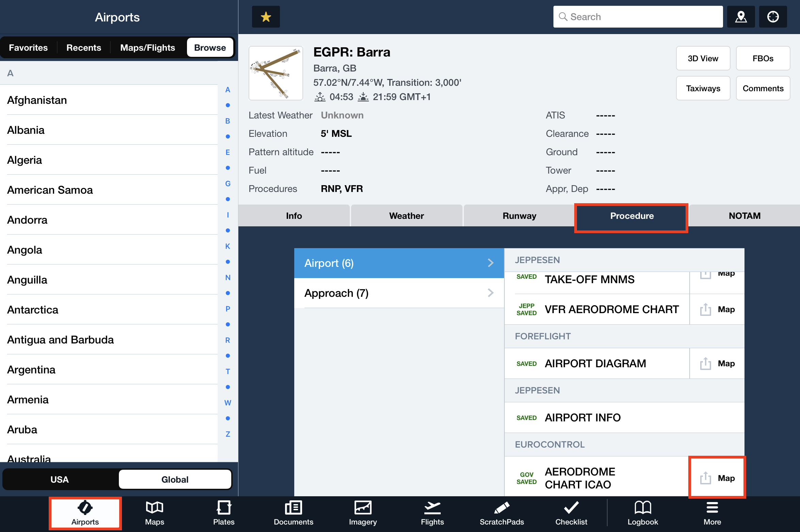Expand the Approach (7) procedures group

(x=399, y=293)
